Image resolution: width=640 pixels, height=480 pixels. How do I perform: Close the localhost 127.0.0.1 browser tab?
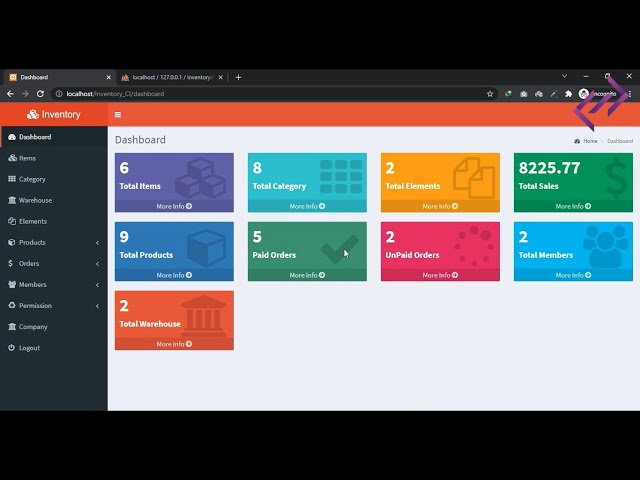220,78
